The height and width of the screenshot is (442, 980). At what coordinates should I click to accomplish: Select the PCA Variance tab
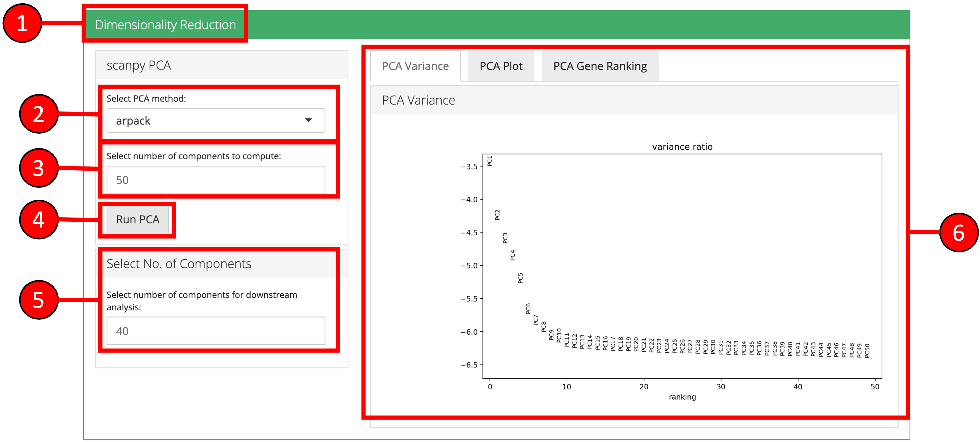(415, 66)
